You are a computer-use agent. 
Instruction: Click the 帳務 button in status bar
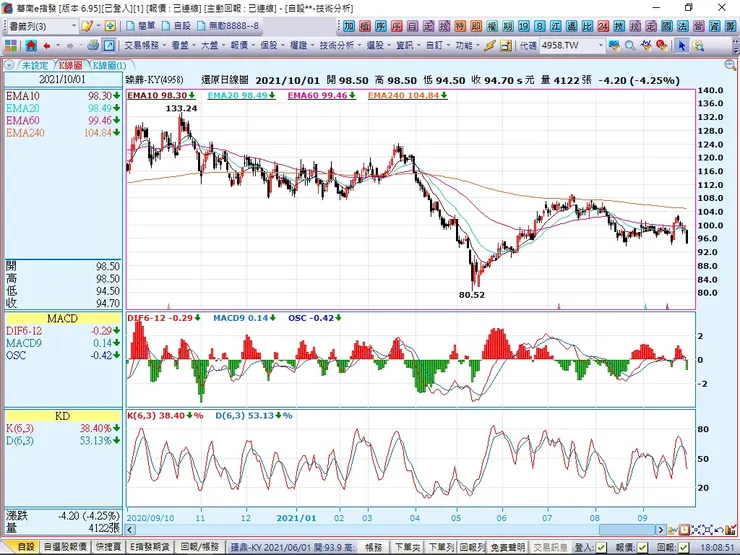(x=374, y=547)
